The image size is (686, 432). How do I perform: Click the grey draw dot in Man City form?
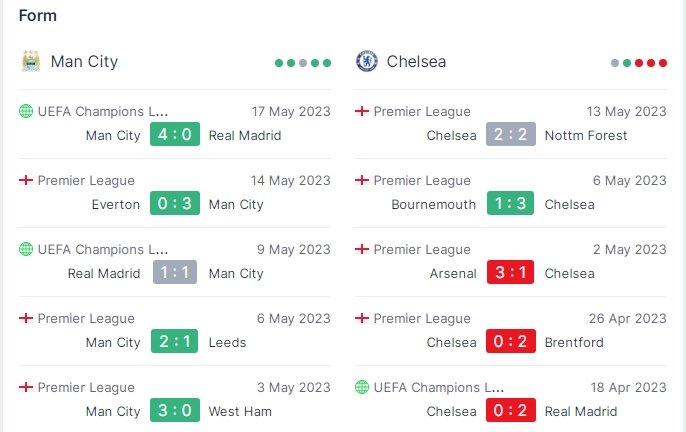pyautogui.click(x=303, y=63)
